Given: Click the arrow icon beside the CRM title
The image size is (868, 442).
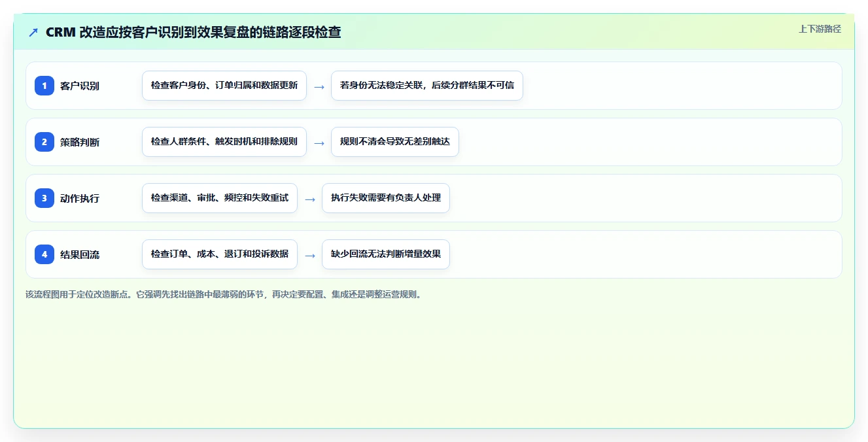Looking at the screenshot, I should click(33, 32).
